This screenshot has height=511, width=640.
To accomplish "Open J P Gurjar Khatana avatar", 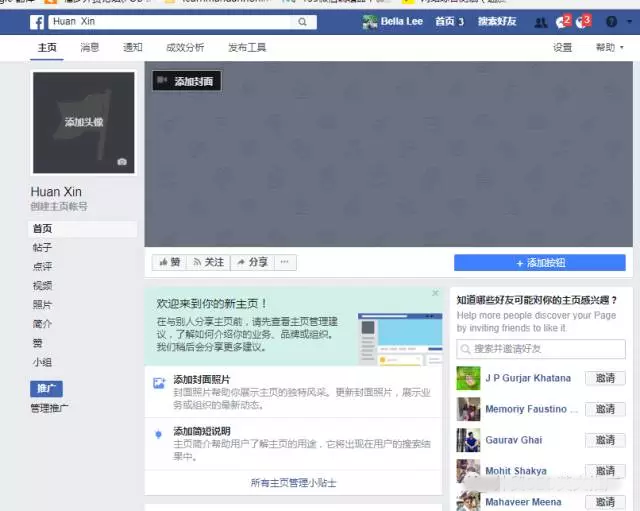I will click(x=468, y=378).
